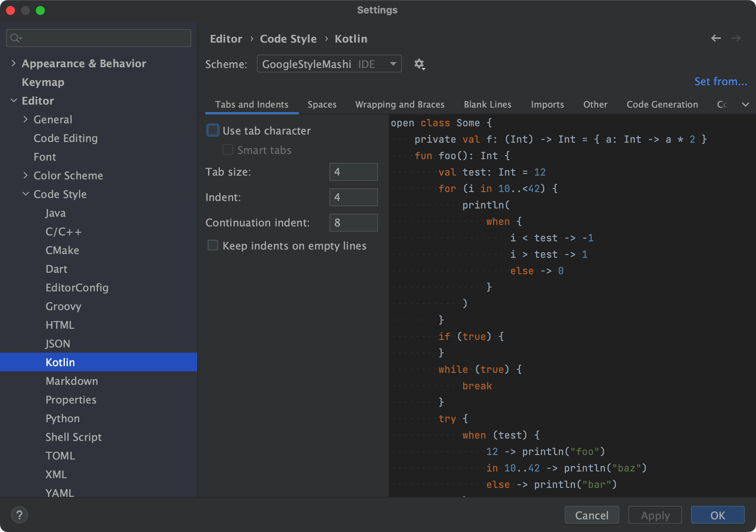Toggle Keep indents on empty lines

pyautogui.click(x=213, y=245)
